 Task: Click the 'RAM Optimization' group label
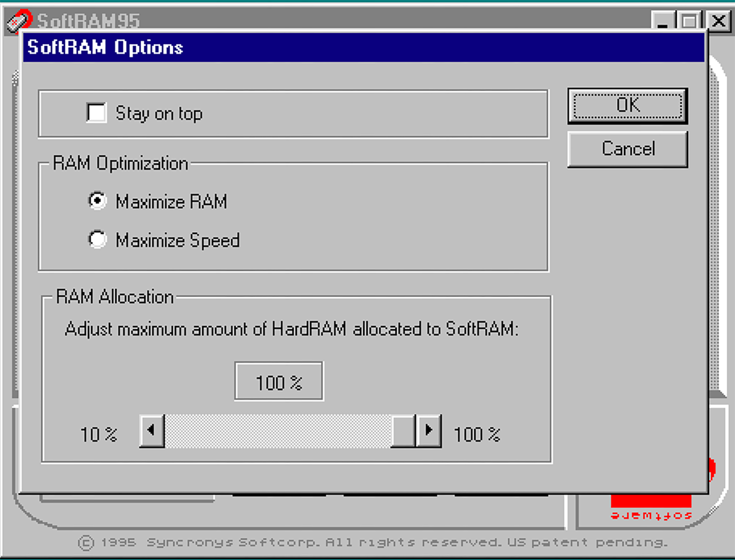click(120, 163)
